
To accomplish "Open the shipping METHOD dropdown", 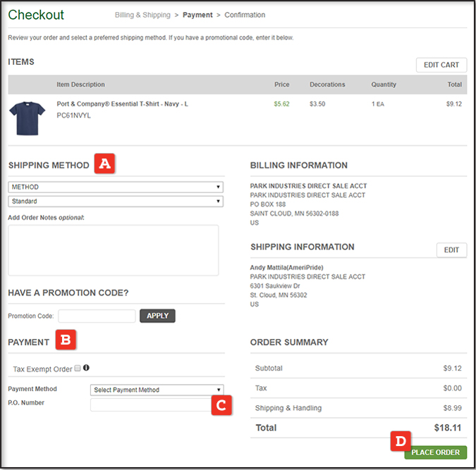I will (116, 187).
